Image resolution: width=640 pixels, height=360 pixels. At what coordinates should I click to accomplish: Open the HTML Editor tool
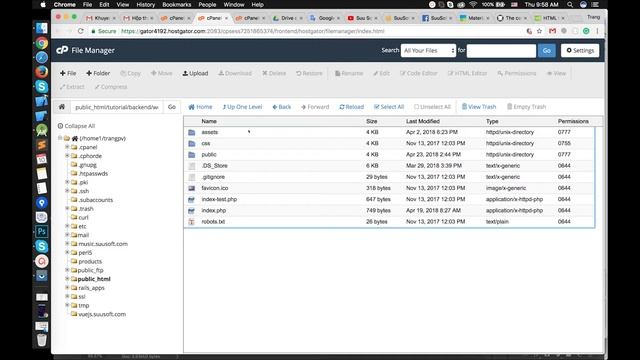coord(467,73)
